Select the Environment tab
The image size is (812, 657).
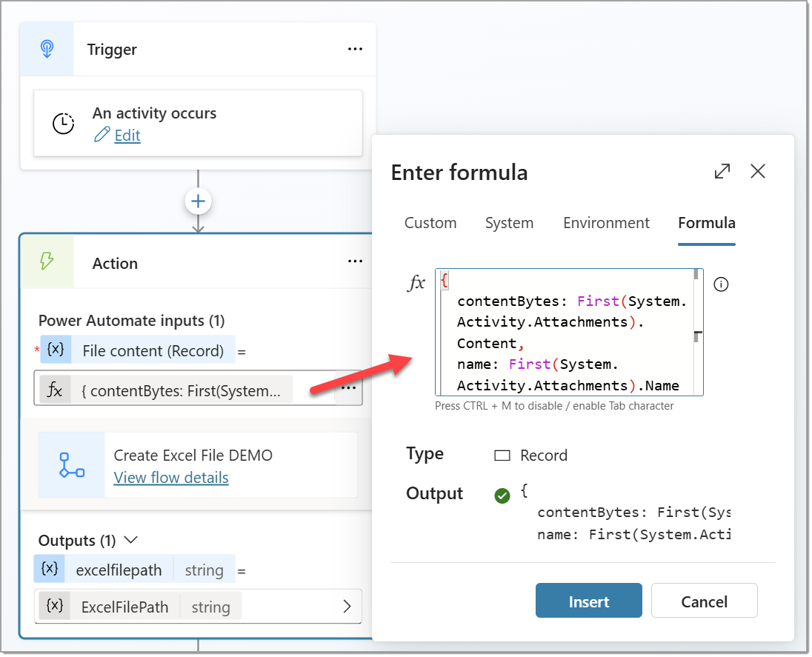606,223
